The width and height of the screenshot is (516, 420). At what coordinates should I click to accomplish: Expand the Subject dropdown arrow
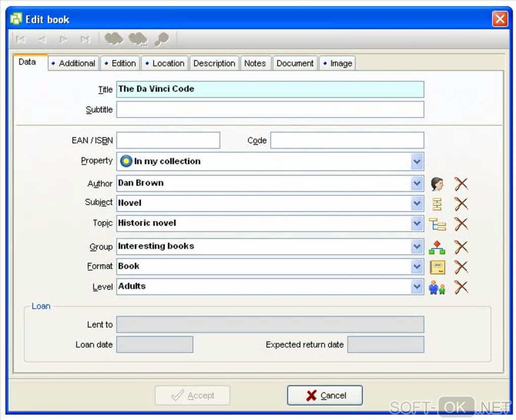pos(417,204)
